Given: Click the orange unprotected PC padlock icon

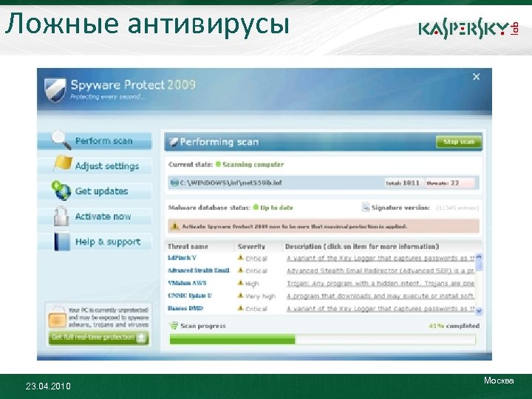Looking at the screenshot, I should (x=57, y=318).
